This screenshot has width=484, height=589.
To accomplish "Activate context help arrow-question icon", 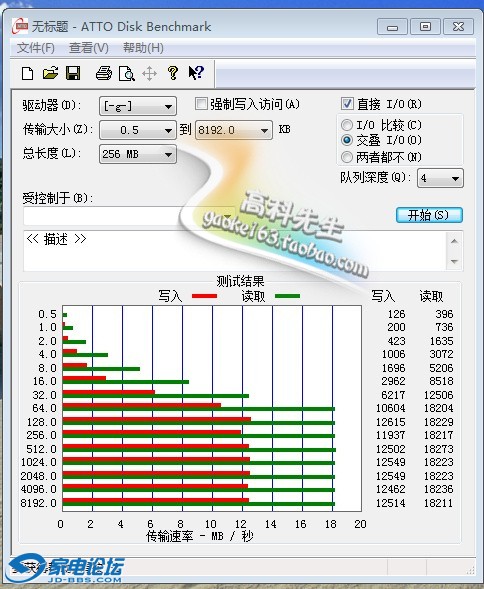I will pyautogui.click(x=196, y=72).
